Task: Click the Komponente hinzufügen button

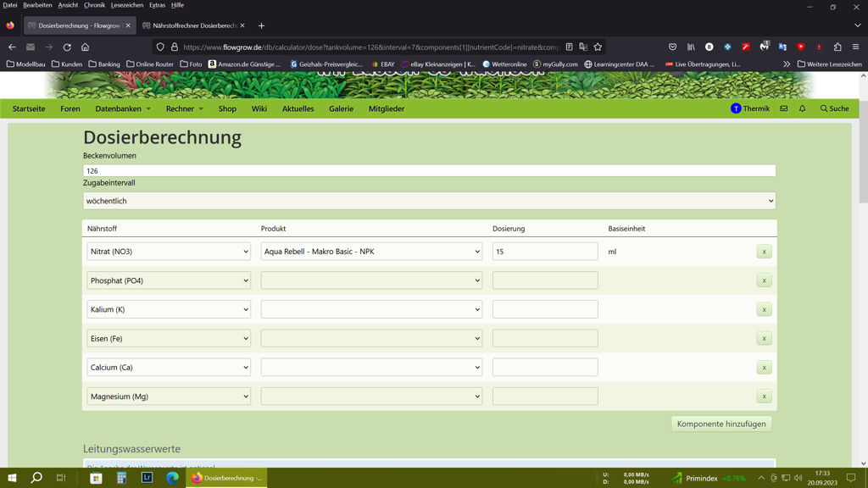Action: [x=721, y=424]
